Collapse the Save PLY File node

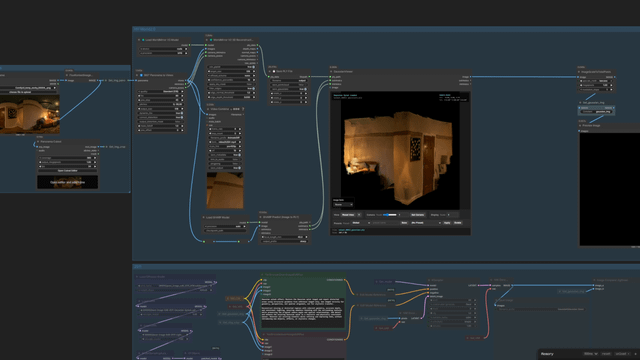pyautogui.click(x=270, y=71)
